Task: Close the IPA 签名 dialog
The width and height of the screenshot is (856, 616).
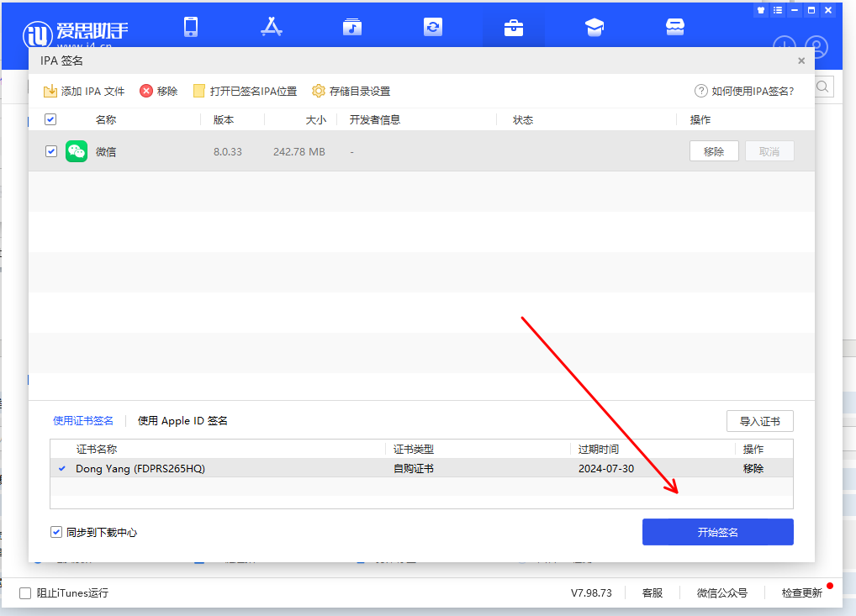Action: (x=801, y=61)
